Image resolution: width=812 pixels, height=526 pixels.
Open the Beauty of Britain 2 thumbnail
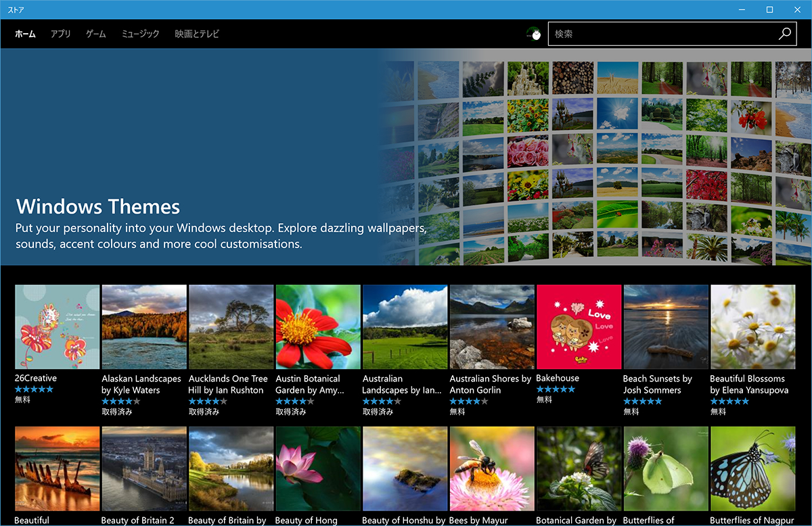coord(144,469)
